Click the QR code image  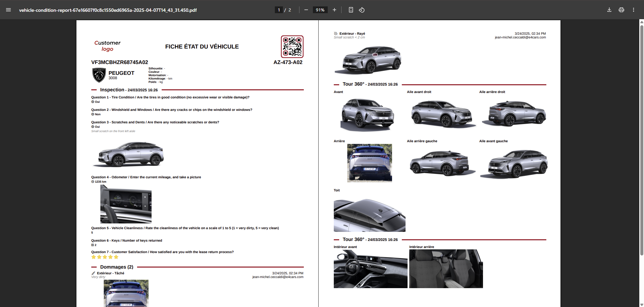292,47
